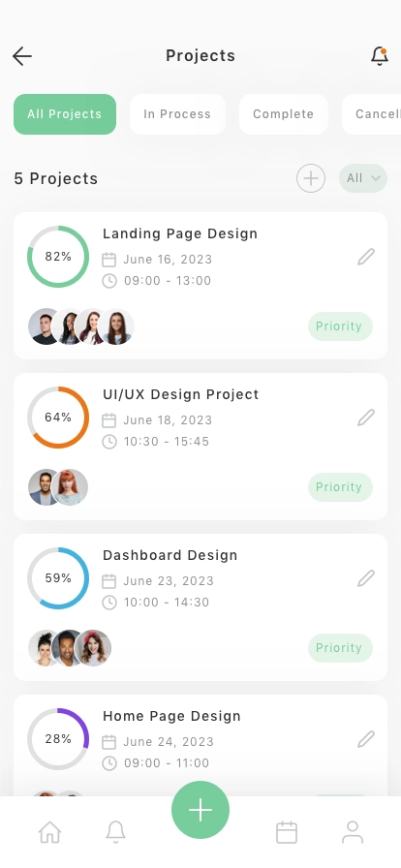Open the Landing Page Design title
The image size is (401, 868).
pos(180,233)
